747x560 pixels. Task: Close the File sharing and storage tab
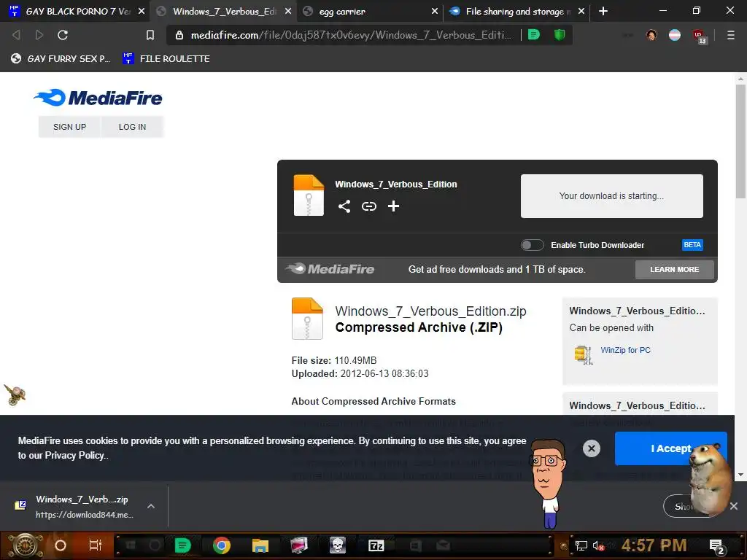click(x=581, y=11)
